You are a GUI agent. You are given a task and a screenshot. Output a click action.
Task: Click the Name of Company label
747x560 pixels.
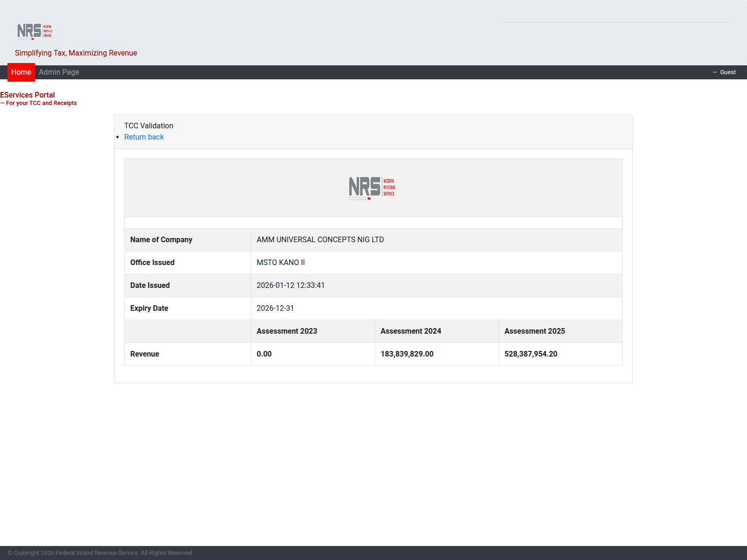[161, 240]
